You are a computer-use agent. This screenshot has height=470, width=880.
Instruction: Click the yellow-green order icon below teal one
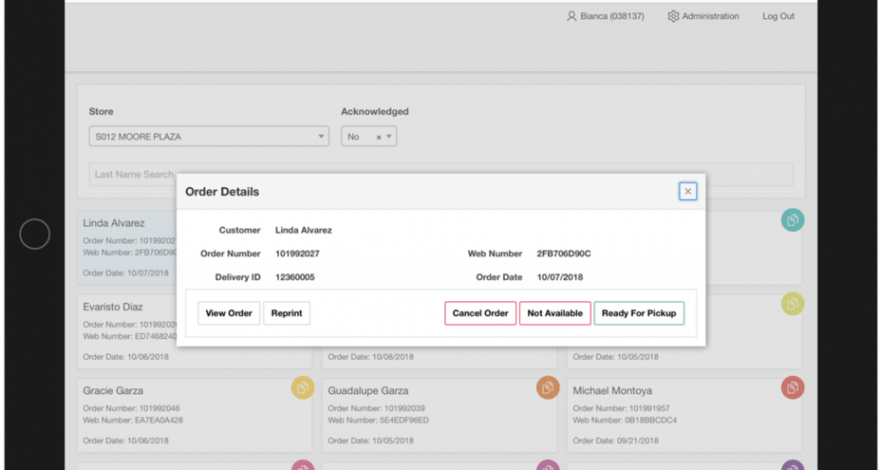click(x=792, y=304)
